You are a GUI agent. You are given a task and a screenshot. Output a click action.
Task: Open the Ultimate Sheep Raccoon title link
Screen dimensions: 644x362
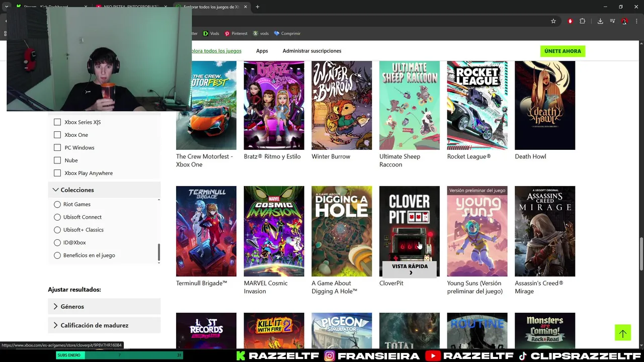coord(399,160)
